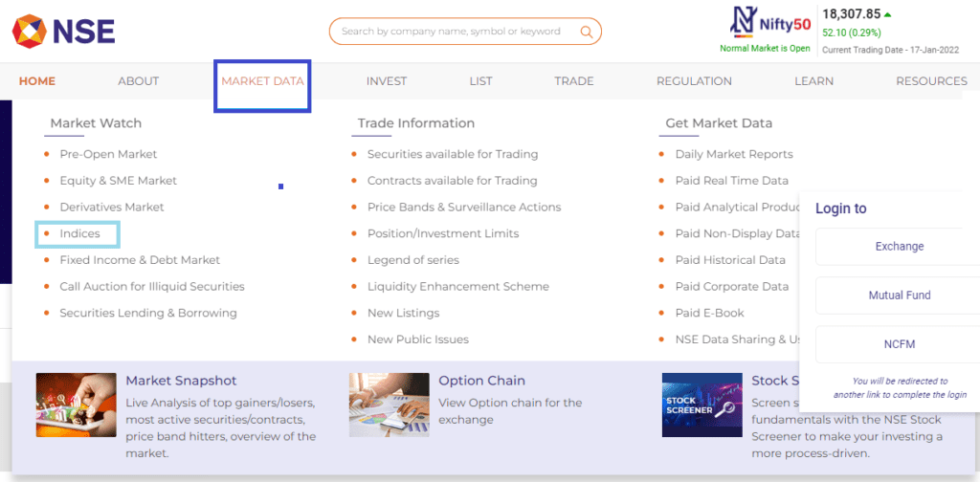Open Paid Analytical Products link

(x=737, y=207)
